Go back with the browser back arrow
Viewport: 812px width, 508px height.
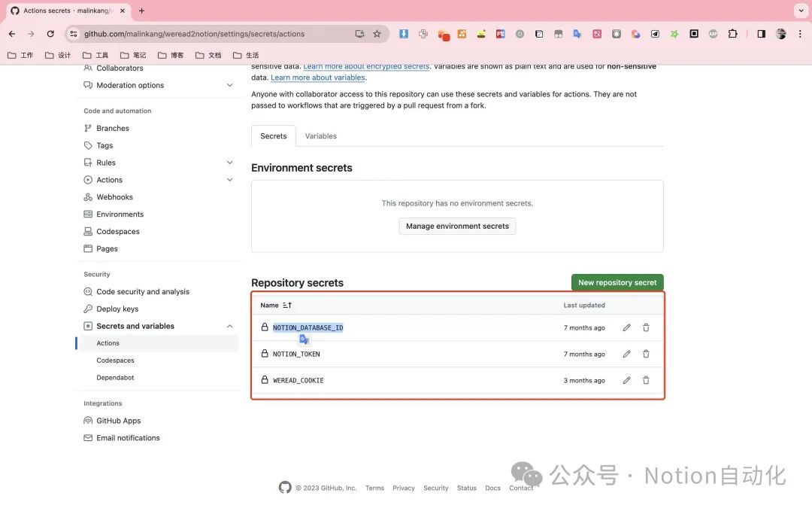[x=12, y=34]
